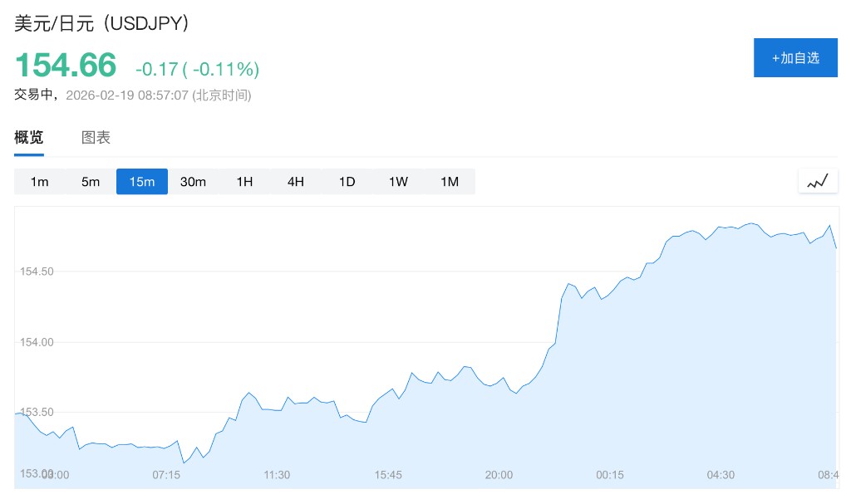Click the -0.17 (-0.11%) change value
This screenshot has height=504, width=851.
pos(198,69)
